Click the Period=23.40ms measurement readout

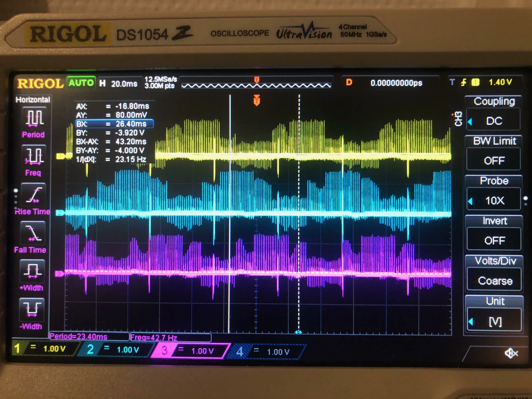pos(89,336)
